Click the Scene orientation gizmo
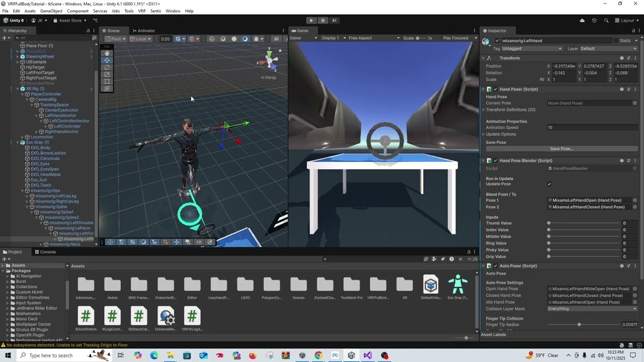Screen dimensions: 644x362 [270, 60]
